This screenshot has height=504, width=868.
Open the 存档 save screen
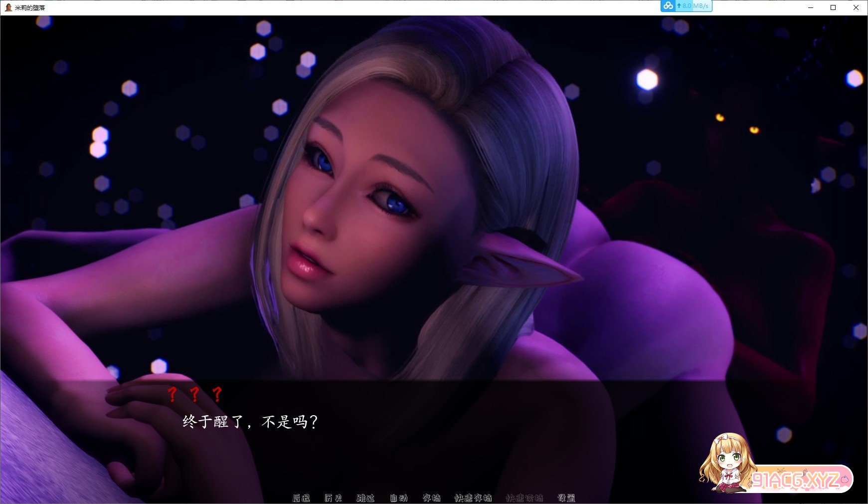pyautogui.click(x=432, y=498)
